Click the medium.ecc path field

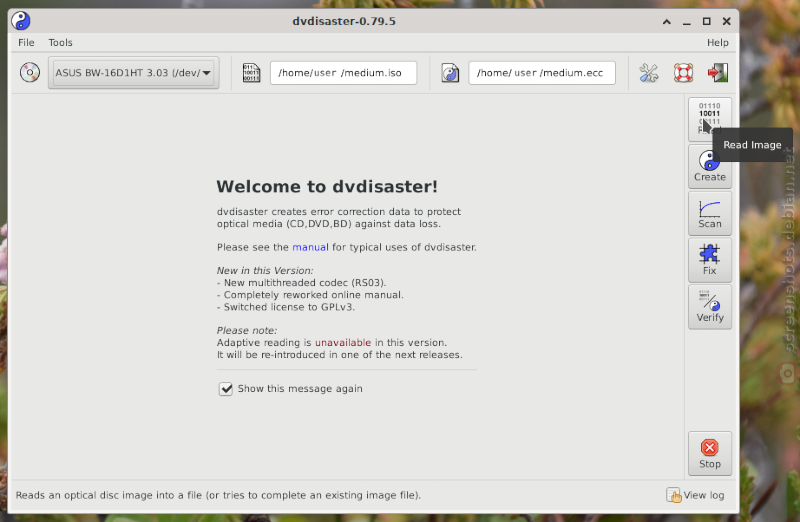(542, 73)
